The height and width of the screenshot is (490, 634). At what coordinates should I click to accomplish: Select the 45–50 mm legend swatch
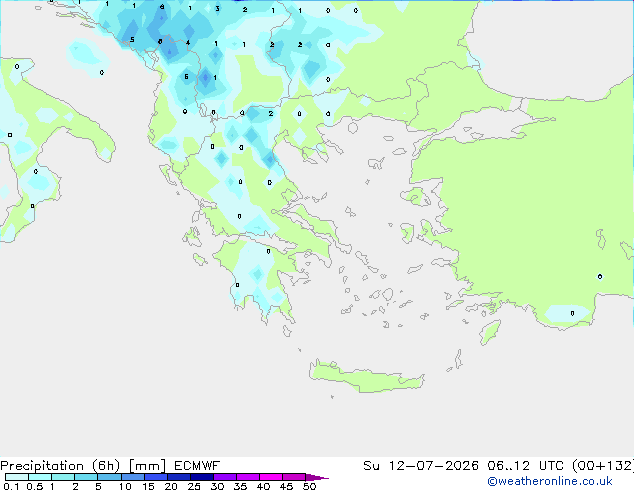294,477
